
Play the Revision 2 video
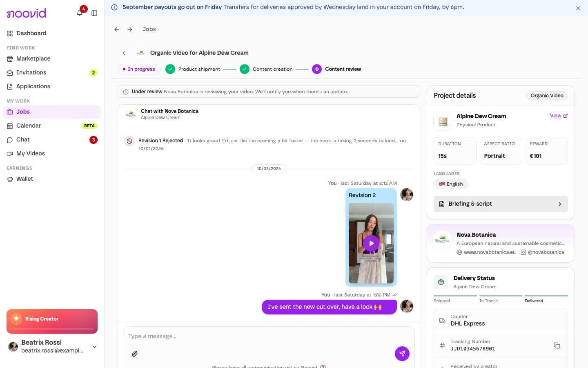coord(371,243)
